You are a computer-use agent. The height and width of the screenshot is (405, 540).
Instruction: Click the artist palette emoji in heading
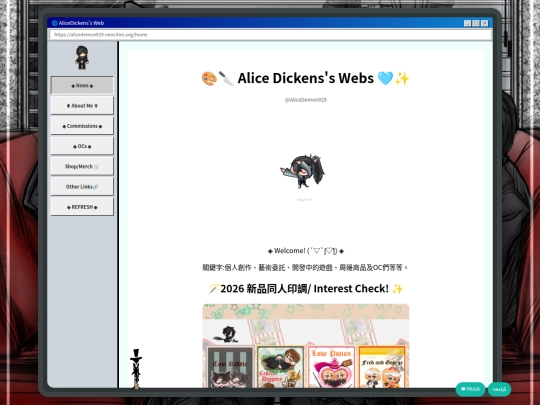[x=209, y=79]
